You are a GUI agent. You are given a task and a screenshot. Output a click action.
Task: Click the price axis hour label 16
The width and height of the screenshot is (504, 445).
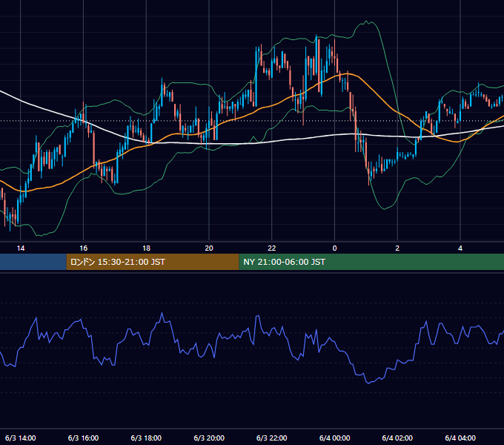83,248
